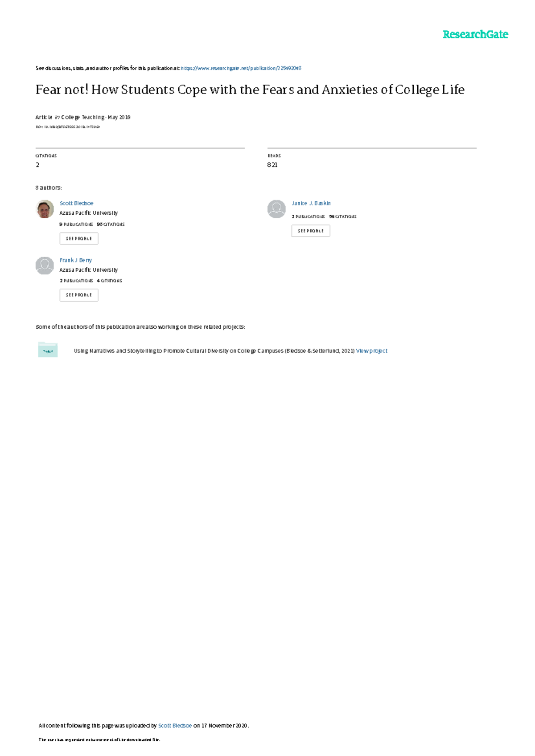Viewport: 535px width, 756px height.
Task: Click the teal project folder icon
Action: 48,350
